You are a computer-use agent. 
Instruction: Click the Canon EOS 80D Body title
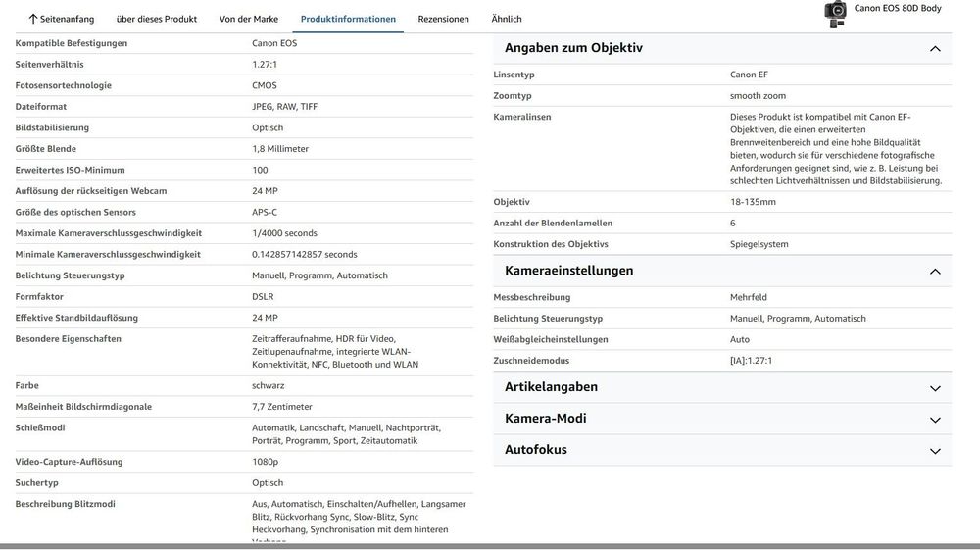pyautogui.click(x=898, y=8)
